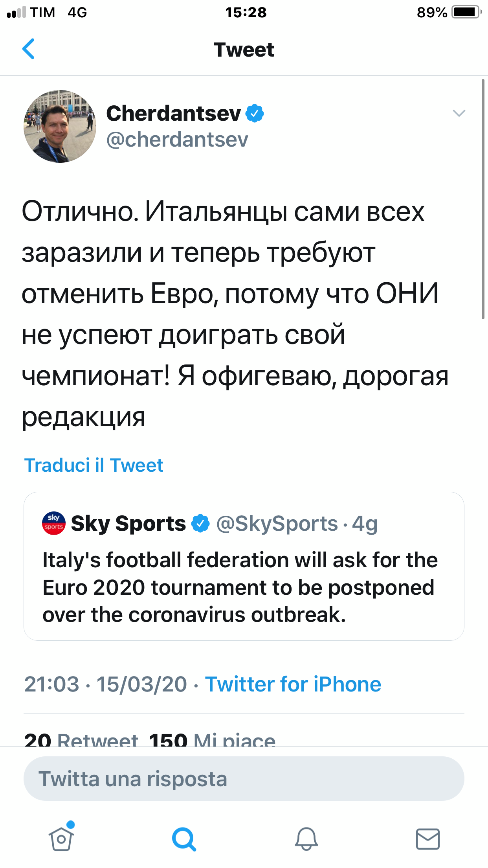The height and width of the screenshot is (868, 488).
Task: Tap the Twitter for iPhone link
Action: pyautogui.click(x=293, y=684)
